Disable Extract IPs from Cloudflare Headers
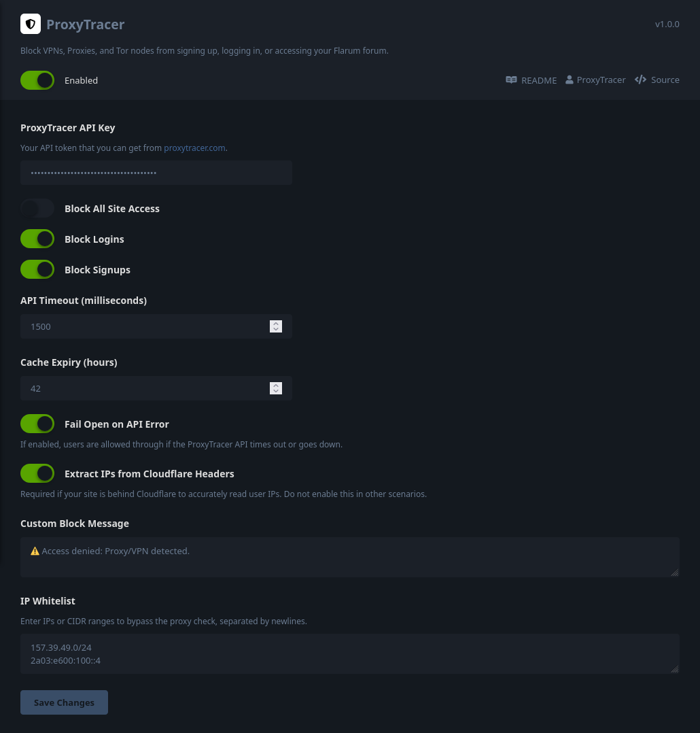This screenshot has width=700, height=733. click(37, 473)
